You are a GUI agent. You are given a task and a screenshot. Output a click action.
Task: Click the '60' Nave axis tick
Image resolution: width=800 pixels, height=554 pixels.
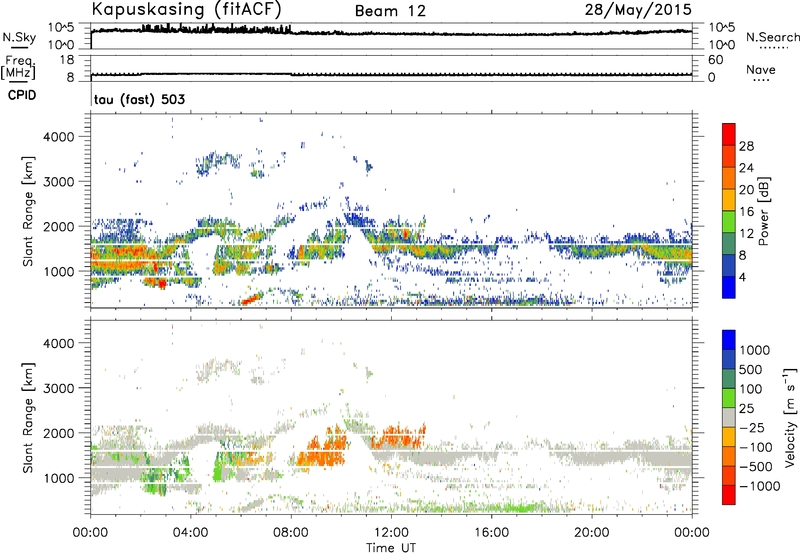(715, 60)
